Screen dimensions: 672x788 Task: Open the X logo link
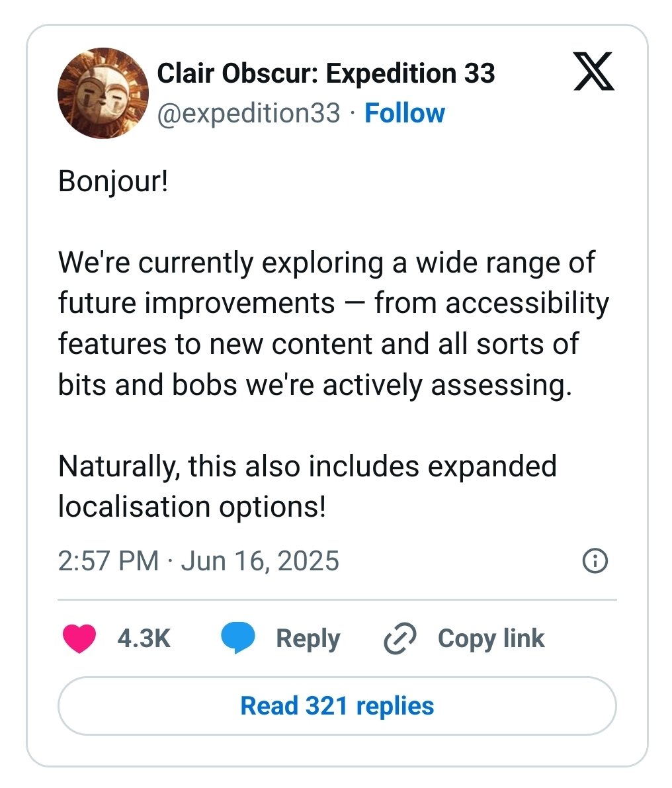point(594,71)
